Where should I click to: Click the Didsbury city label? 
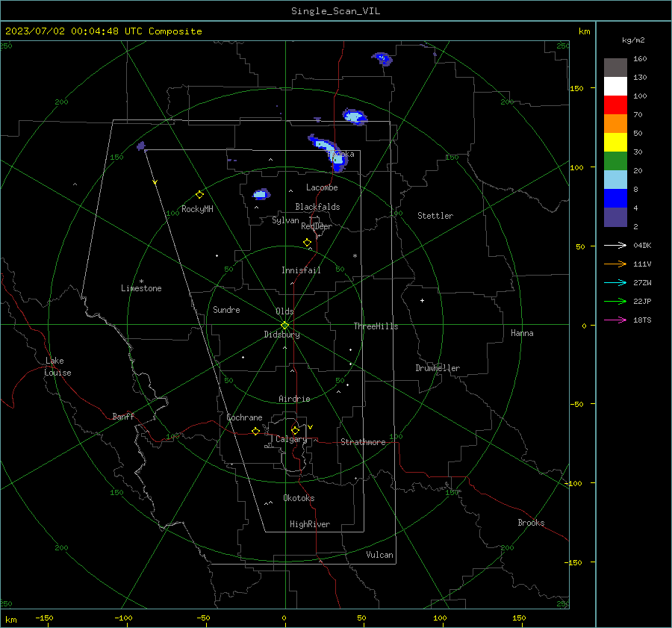[x=281, y=335]
